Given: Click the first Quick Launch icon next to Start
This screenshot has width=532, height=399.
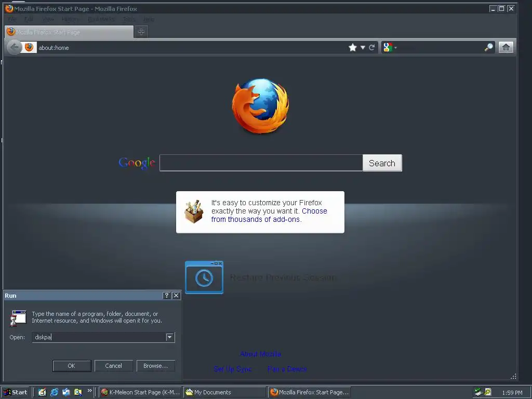Looking at the screenshot, I should pos(42,392).
